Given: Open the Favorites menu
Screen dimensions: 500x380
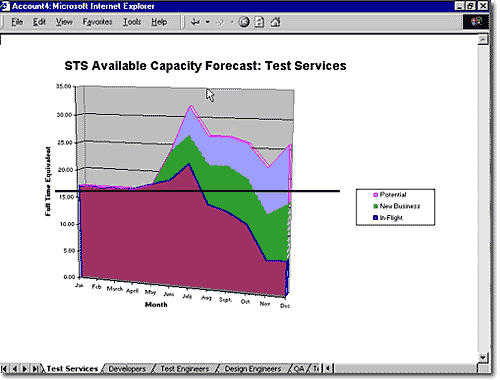Looking at the screenshot, I should pos(97,22).
